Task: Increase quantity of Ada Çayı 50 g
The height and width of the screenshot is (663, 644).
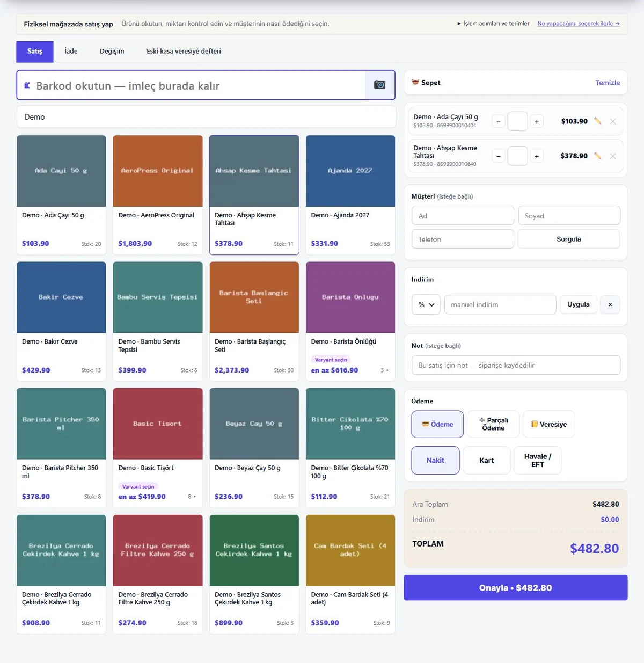Action: (537, 122)
